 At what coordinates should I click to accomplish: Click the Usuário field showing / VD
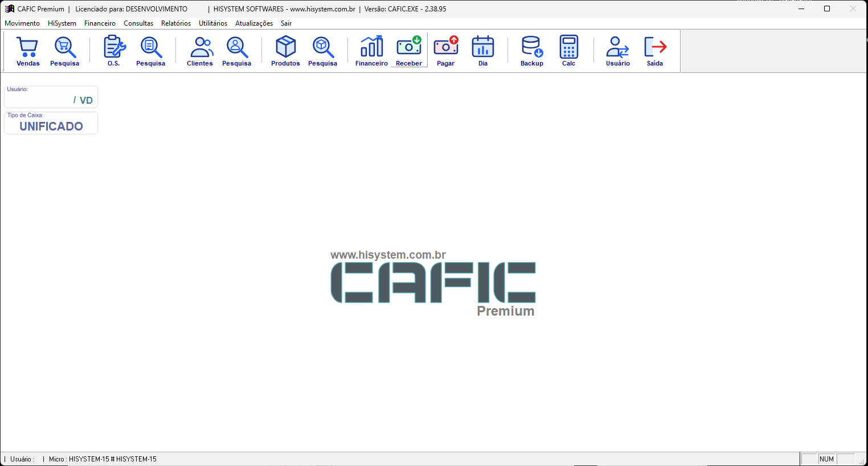(51, 97)
